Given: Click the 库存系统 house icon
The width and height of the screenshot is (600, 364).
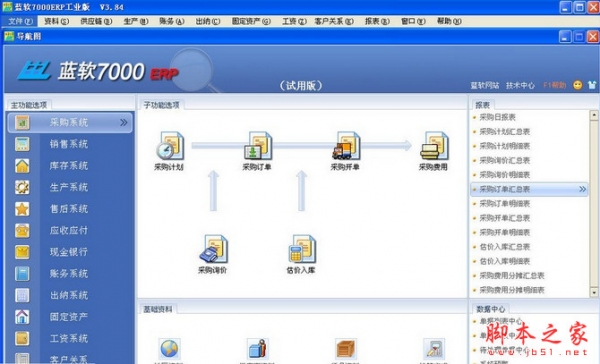Looking at the screenshot, I should tap(22, 166).
